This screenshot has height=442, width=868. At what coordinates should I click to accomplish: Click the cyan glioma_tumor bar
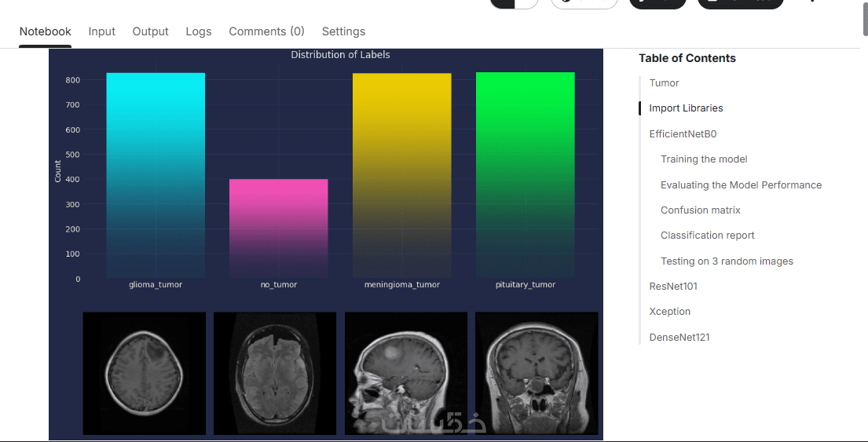pyautogui.click(x=156, y=175)
